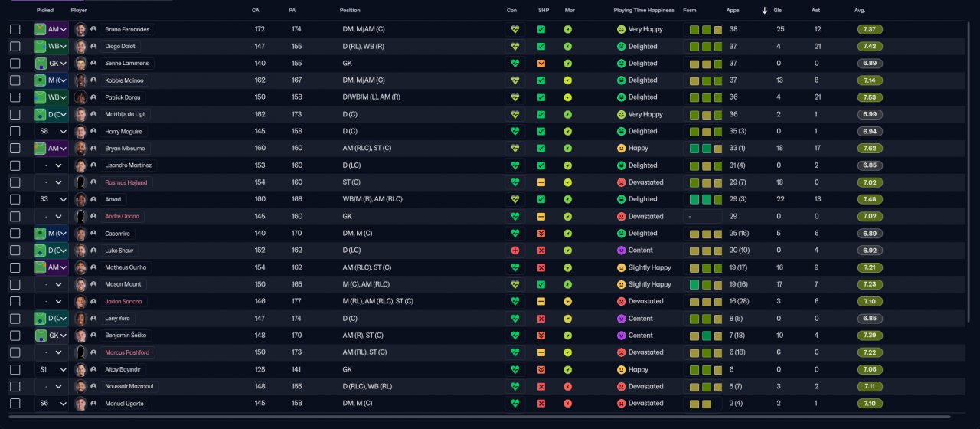Open André Onana's player name link
Viewport: 980px width, 429px height.
point(122,216)
